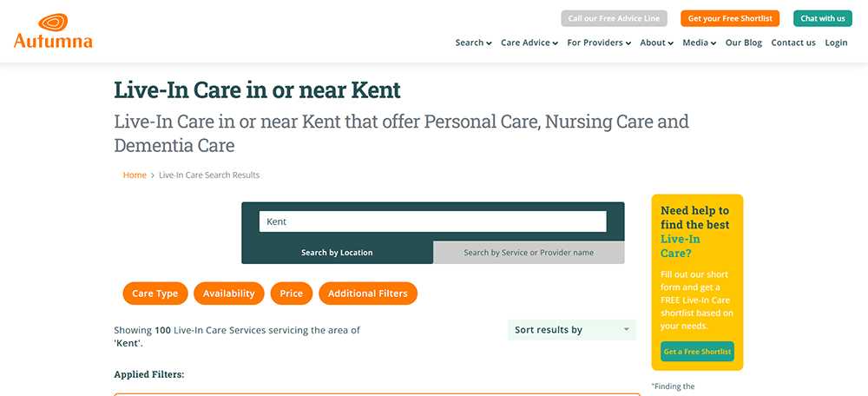868x396 pixels.
Task: Switch to Search by Service or Provider name tab
Action: coord(529,253)
